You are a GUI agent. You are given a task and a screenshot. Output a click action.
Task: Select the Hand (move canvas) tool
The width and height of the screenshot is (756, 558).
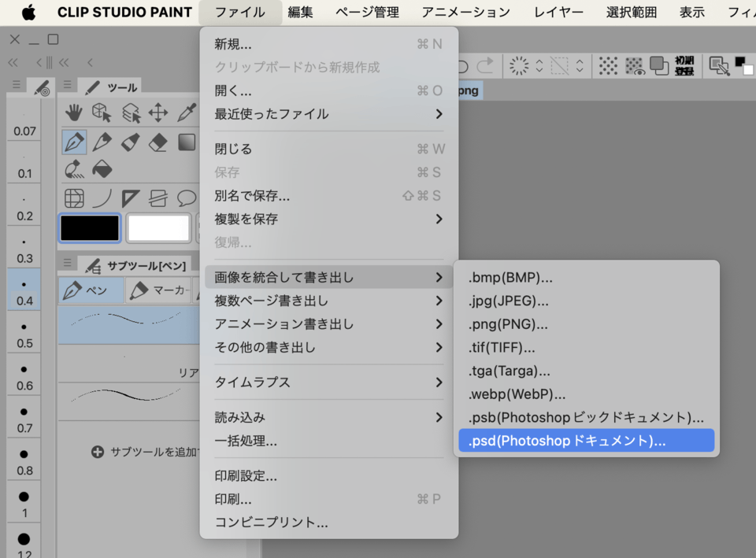click(74, 113)
